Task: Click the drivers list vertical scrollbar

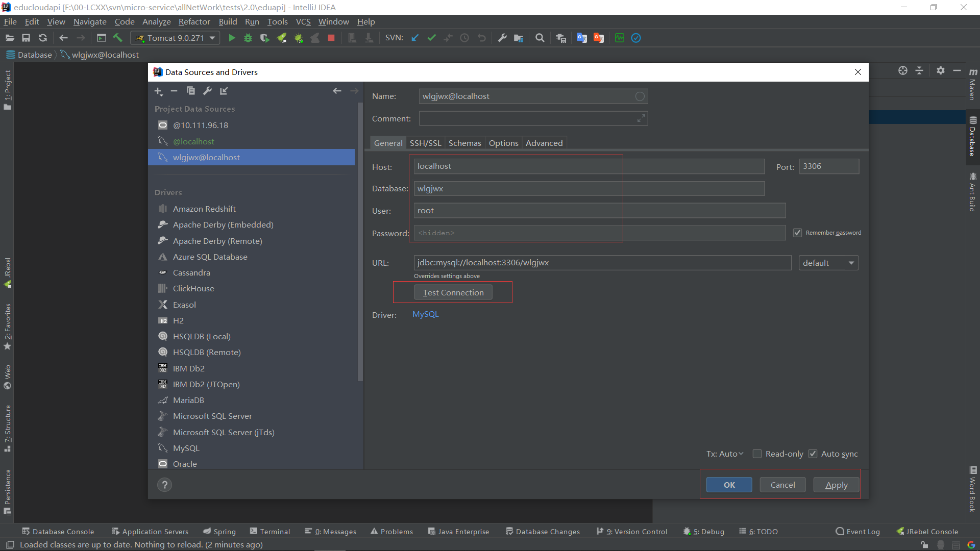Action: [360, 242]
